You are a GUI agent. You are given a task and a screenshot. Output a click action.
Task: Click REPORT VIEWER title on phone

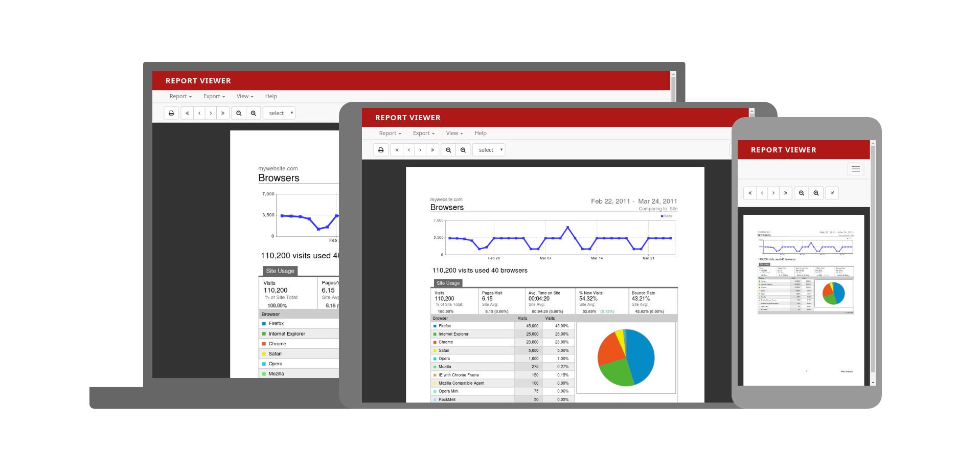click(783, 150)
